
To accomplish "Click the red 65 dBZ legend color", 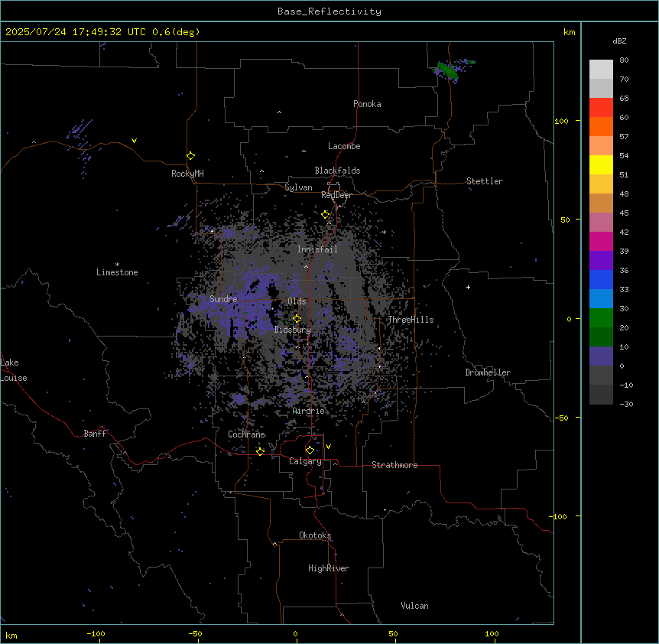I will 601,108.
